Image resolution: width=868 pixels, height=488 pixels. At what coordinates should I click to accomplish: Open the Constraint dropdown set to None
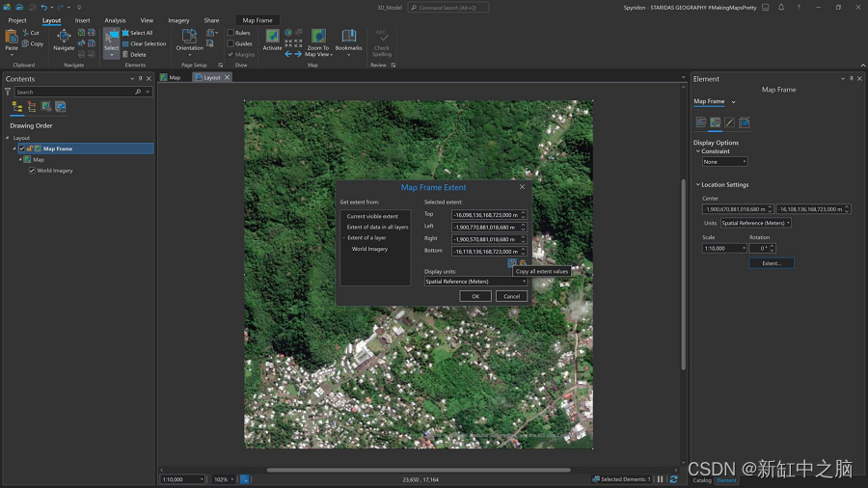(724, 162)
